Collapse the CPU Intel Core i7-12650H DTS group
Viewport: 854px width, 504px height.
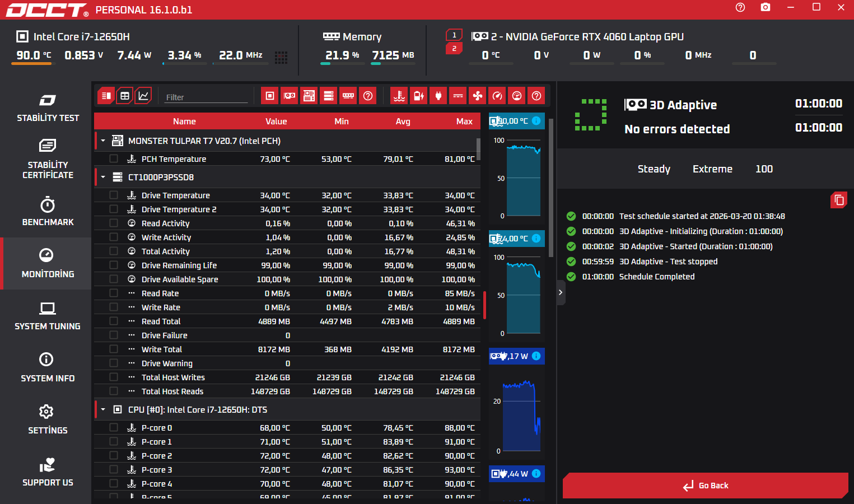pos(103,409)
